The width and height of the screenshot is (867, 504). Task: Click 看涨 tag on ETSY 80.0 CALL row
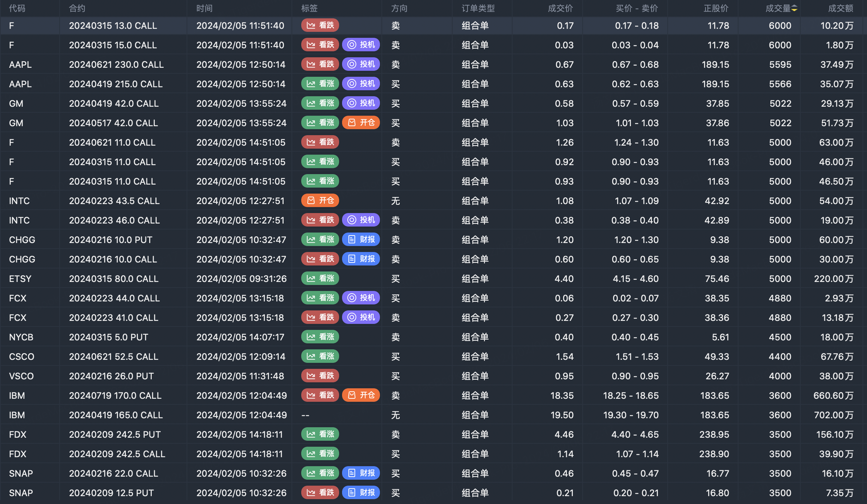pos(320,279)
